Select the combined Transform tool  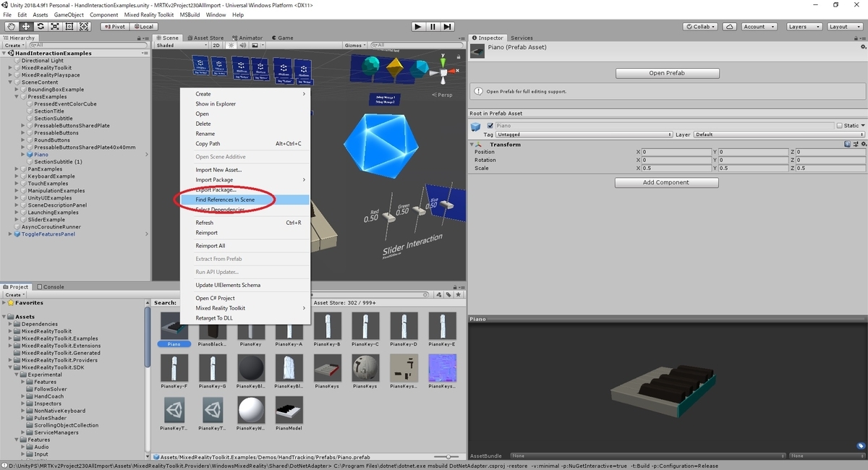pos(84,27)
